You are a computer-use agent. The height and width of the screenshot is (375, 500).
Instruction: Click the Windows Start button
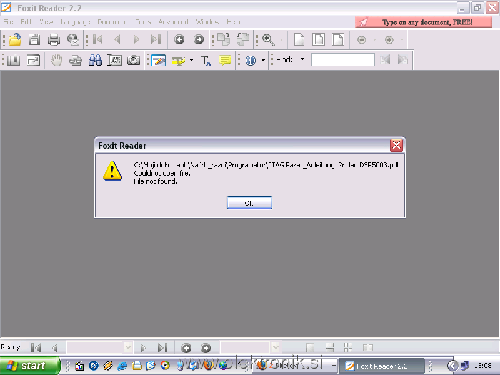click(x=29, y=366)
